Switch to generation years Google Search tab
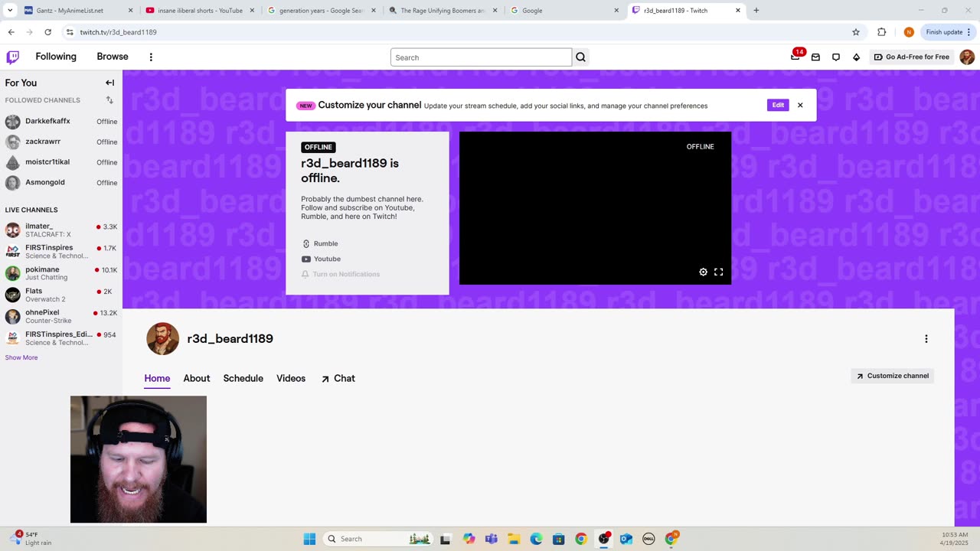This screenshot has height=551, width=980. point(322,11)
